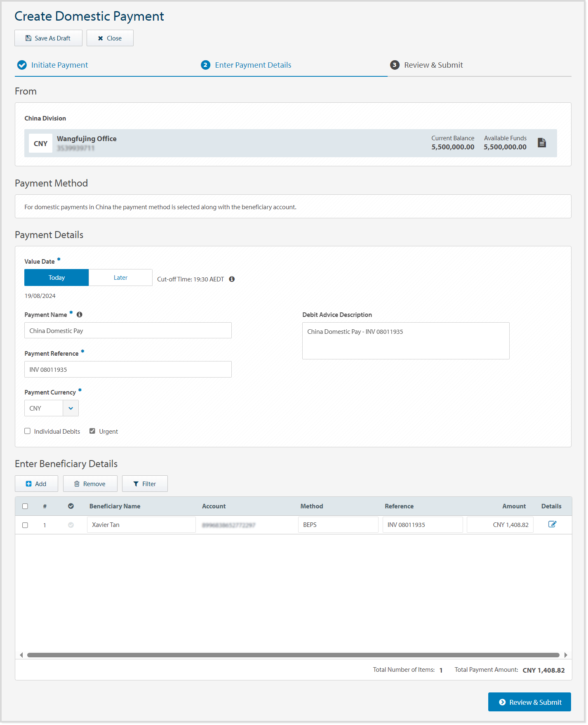Click the status check icon in table header

pos(71,506)
